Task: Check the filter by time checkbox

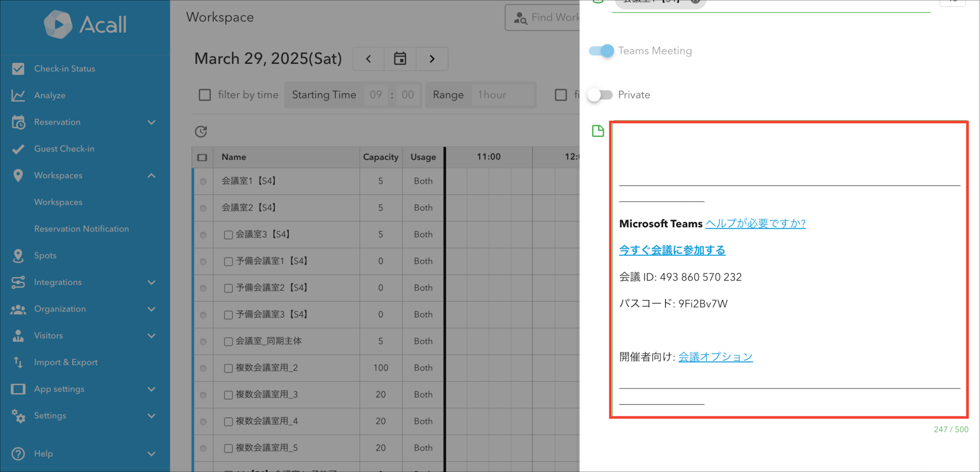Action: pos(205,95)
